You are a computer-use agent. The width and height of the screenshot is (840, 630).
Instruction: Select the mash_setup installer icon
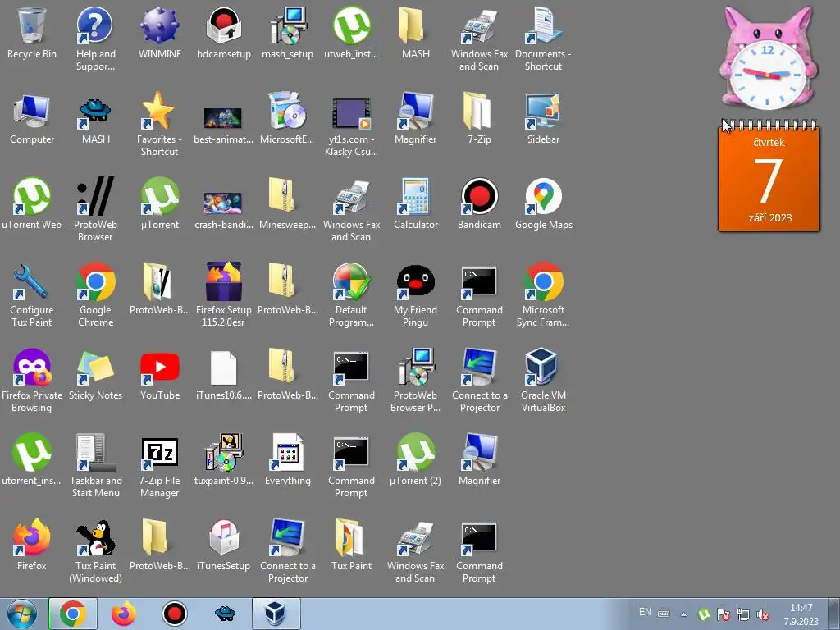click(x=287, y=33)
